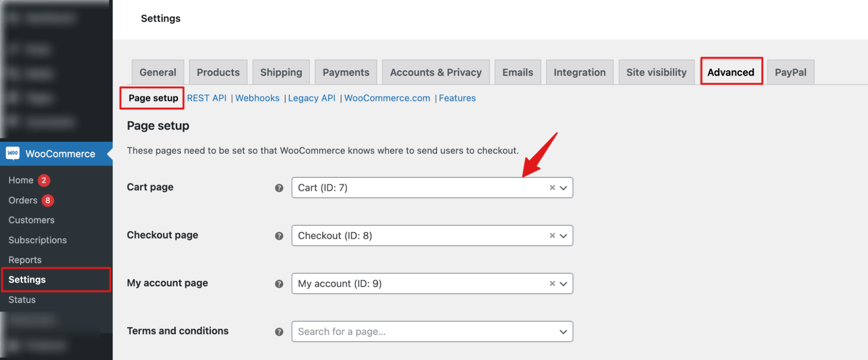868x360 pixels.
Task: Expand the Terms and conditions page dropdown
Action: pos(564,331)
